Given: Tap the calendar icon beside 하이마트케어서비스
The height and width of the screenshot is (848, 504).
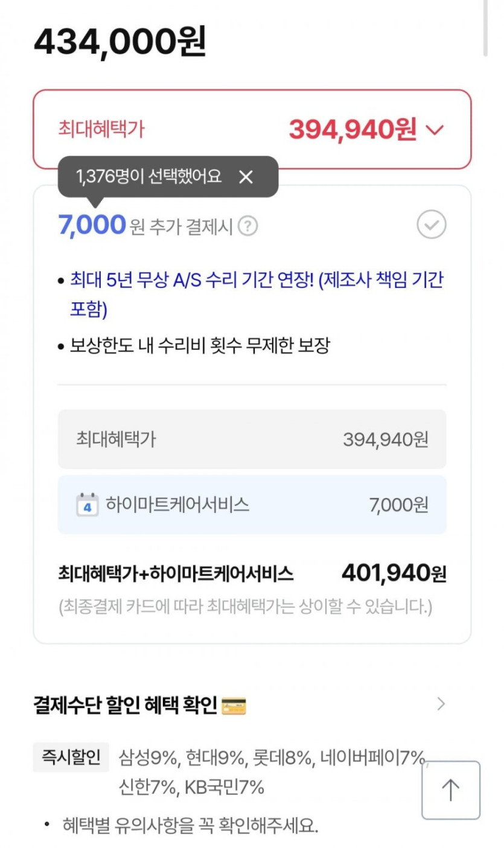Looking at the screenshot, I should pyautogui.click(x=88, y=505).
